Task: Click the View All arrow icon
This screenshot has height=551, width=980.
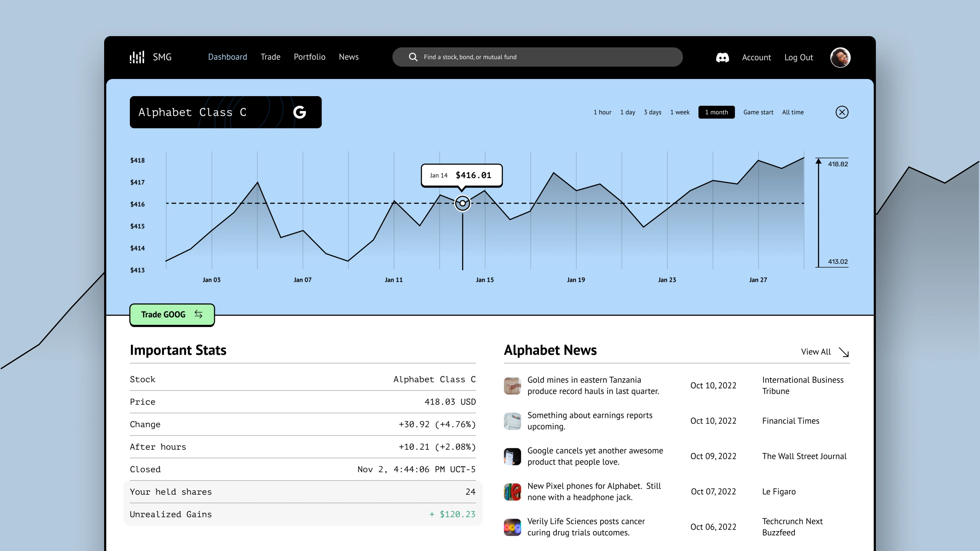Action: tap(844, 352)
